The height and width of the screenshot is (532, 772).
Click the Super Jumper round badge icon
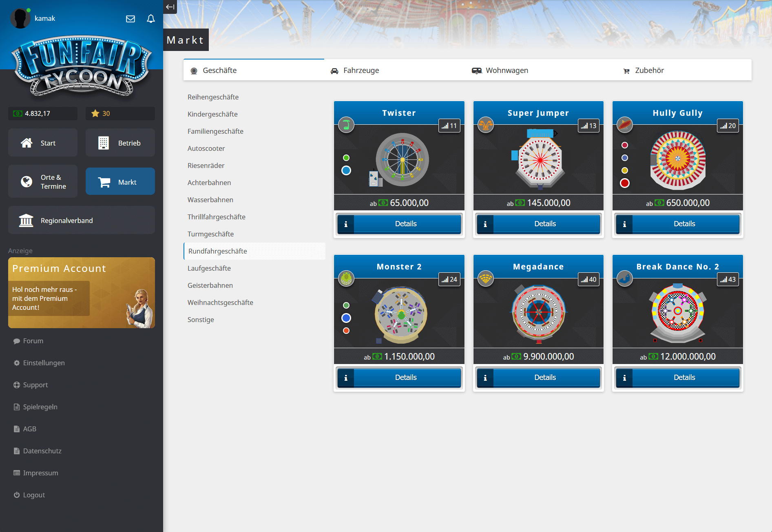486,125
